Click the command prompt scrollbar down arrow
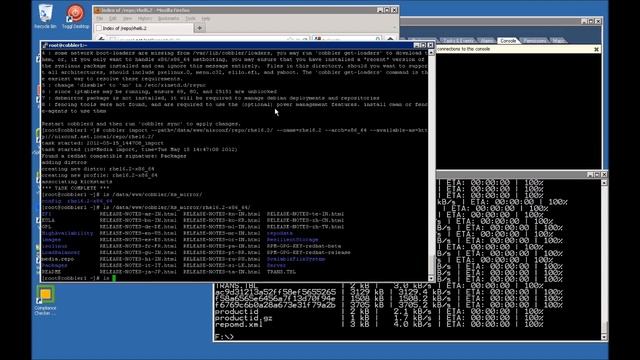 coord(604,337)
